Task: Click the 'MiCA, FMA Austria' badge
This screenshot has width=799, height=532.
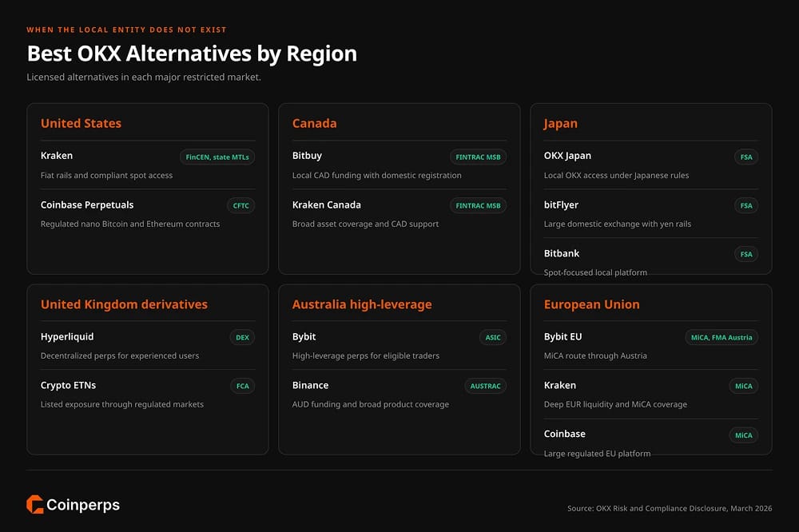Action: 721,337
